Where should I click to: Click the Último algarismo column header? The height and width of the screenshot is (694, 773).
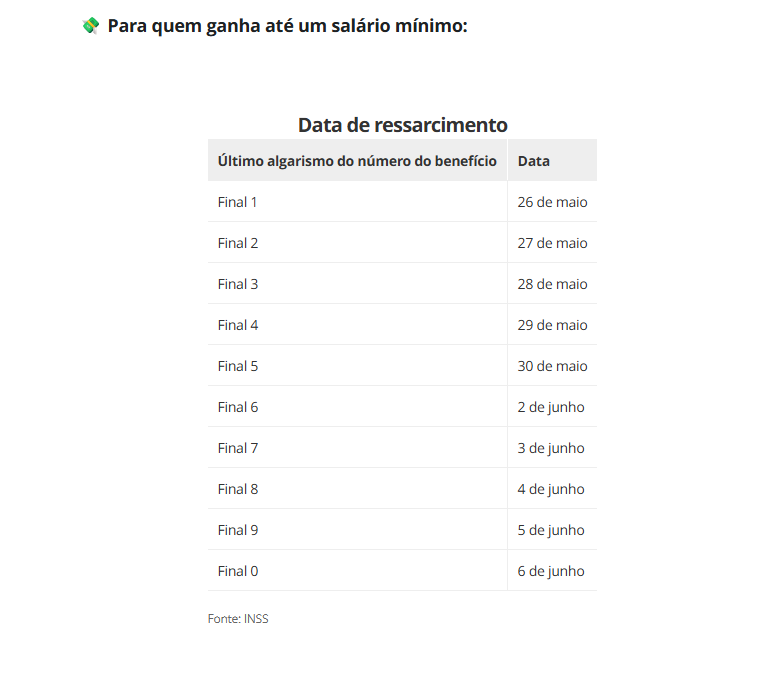pyautogui.click(x=357, y=160)
